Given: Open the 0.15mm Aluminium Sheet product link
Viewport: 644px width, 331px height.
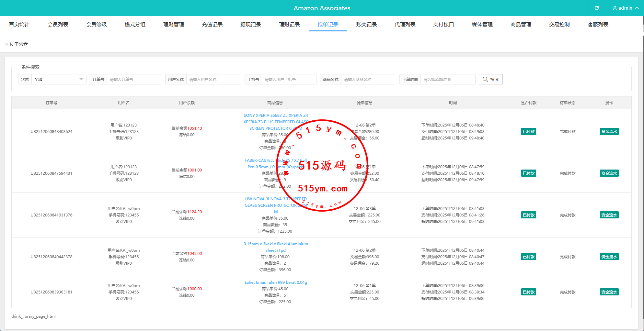Looking at the screenshot, I should 276,244.
